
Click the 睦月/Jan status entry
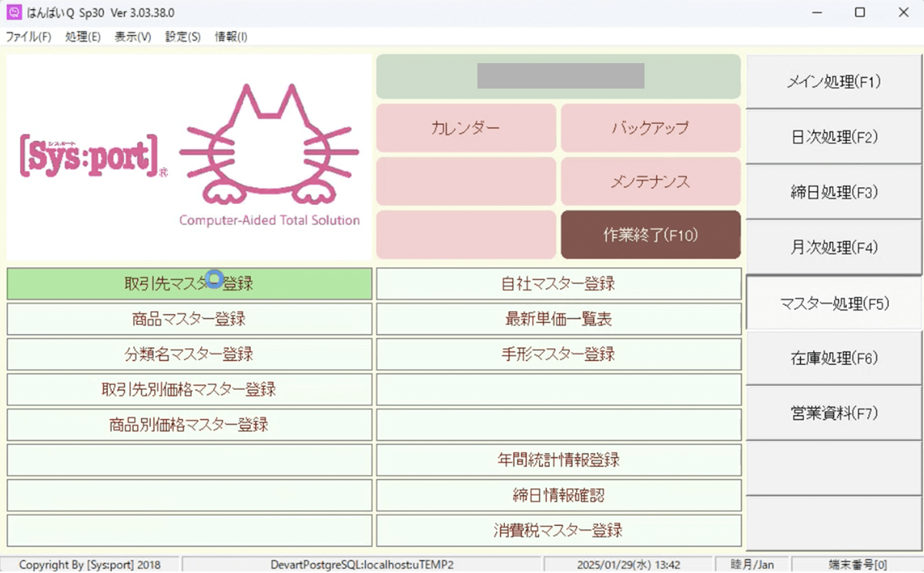pos(752,565)
